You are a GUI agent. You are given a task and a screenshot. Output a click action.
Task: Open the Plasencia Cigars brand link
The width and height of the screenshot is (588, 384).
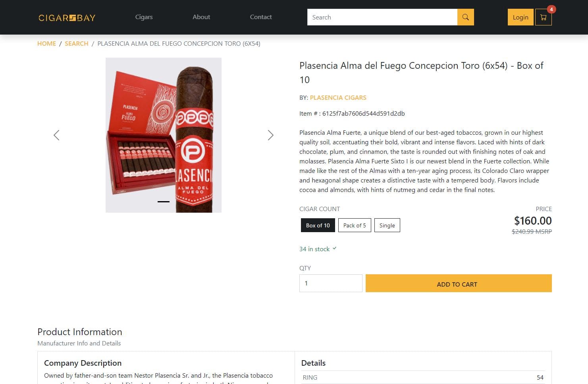point(338,98)
